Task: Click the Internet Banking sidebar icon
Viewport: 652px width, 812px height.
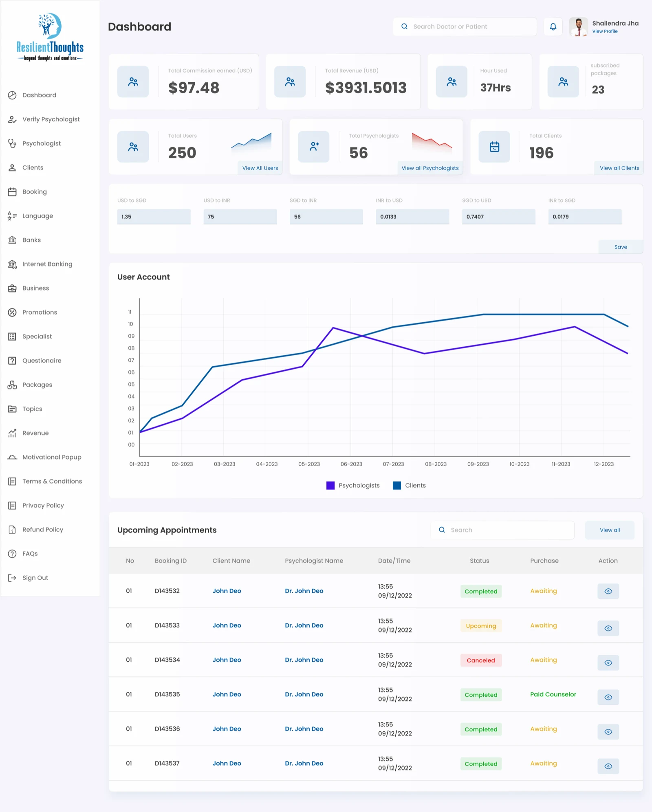Action: [12, 264]
